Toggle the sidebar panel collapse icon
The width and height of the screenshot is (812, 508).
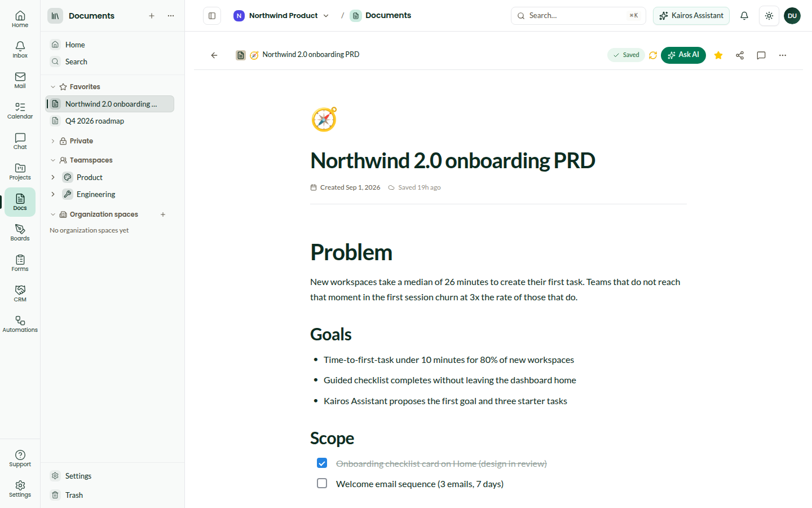212,16
